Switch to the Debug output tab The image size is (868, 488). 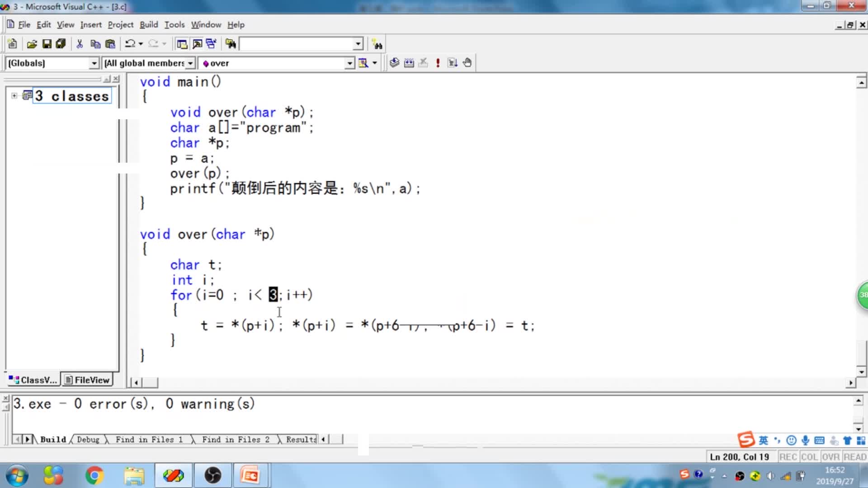(88, 439)
